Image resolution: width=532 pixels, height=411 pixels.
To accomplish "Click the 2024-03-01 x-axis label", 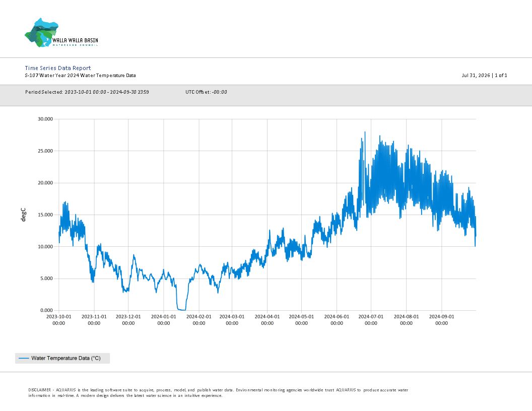I will (x=232, y=320).
